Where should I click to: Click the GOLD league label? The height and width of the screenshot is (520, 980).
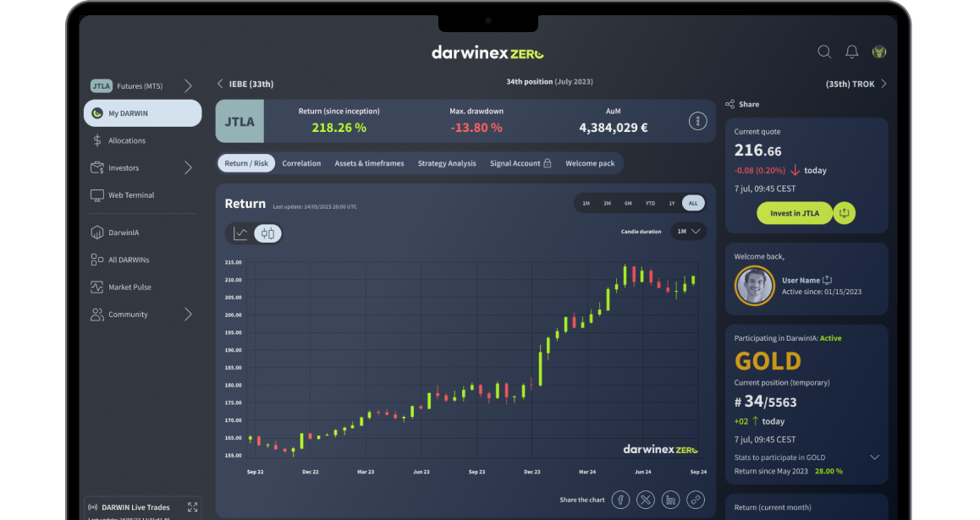pyautogui.click(x=768, y=361)
